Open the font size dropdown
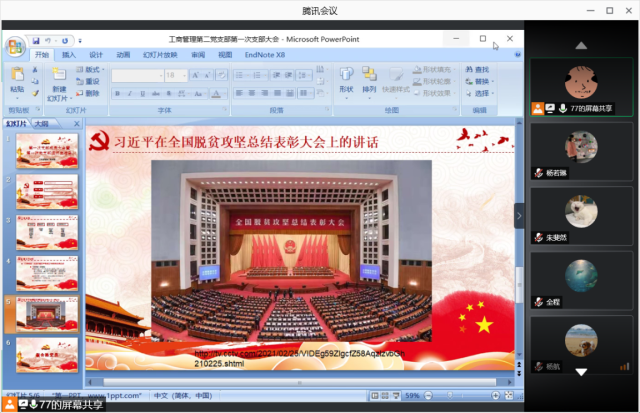This screenshot has width=640, height=413. point(183,75)
